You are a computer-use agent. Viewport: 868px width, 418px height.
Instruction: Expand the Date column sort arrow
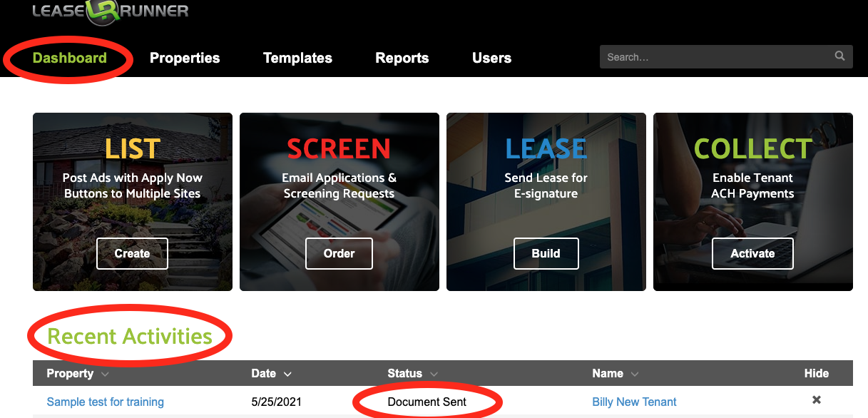(287, 374)
